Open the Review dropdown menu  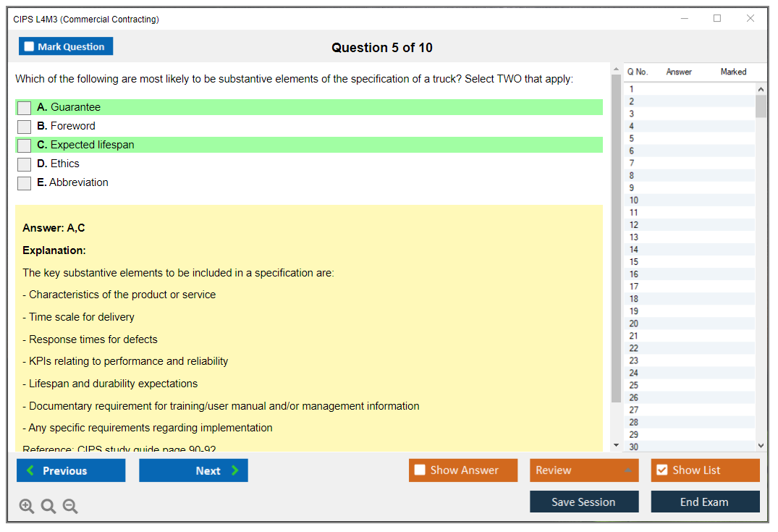pyautogui.click(x=584, y=470)
